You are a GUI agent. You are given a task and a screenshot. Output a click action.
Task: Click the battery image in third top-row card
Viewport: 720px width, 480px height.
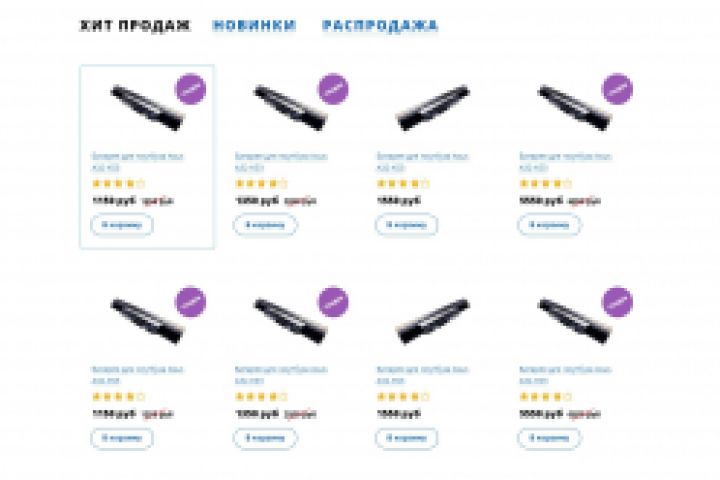pyautogui.click(x=433, y=108)
